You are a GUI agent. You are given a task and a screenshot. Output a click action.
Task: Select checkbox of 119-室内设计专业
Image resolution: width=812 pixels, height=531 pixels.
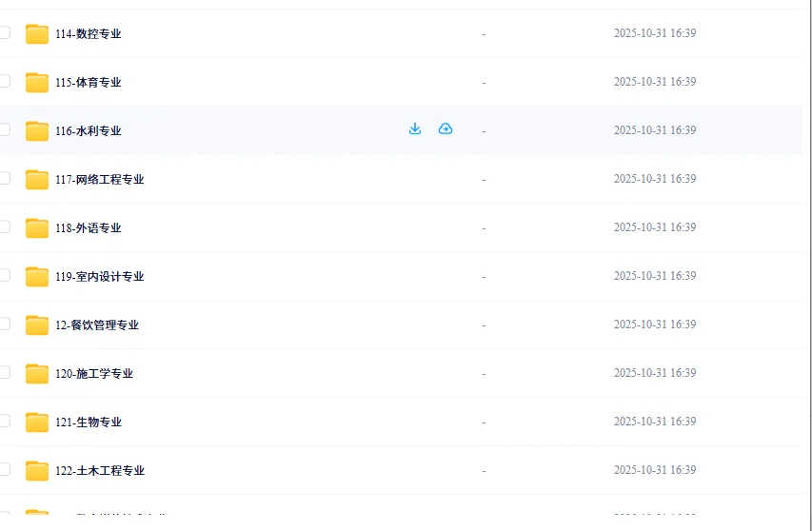pyautogui.click(x=4, y=275)
